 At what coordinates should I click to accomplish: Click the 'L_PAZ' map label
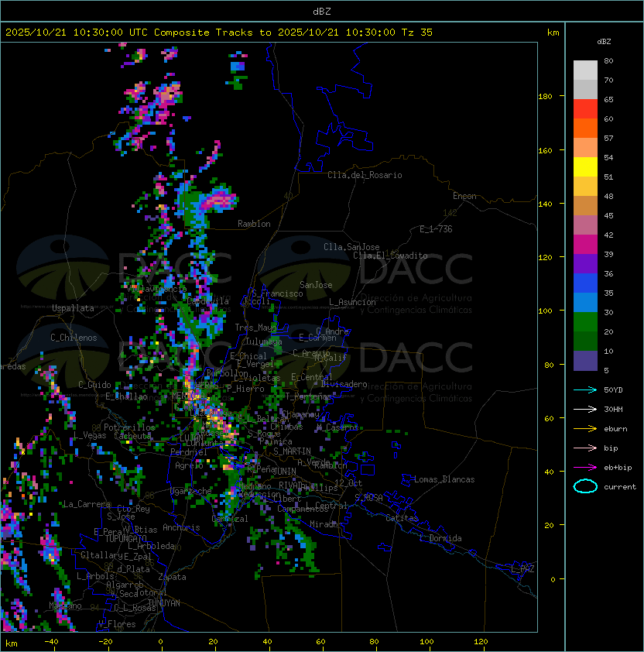pos(522,569)
